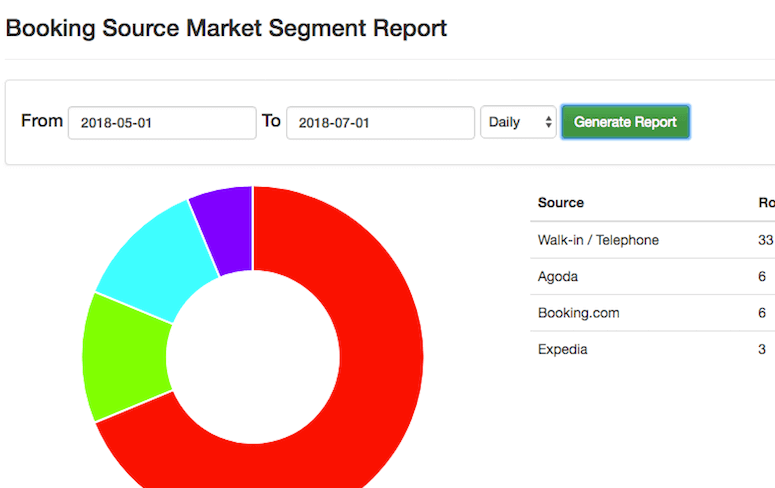Select the Booking.com source row

tap(578, 313)
